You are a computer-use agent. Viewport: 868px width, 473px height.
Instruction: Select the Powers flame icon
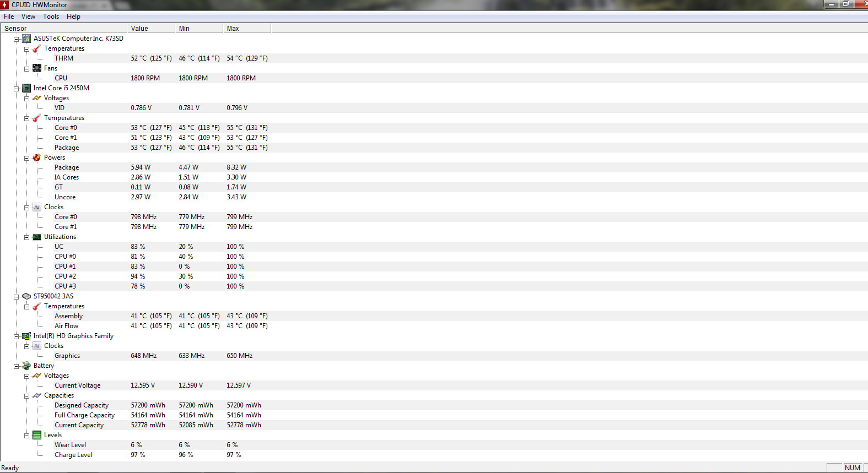(x=37, y=157)
